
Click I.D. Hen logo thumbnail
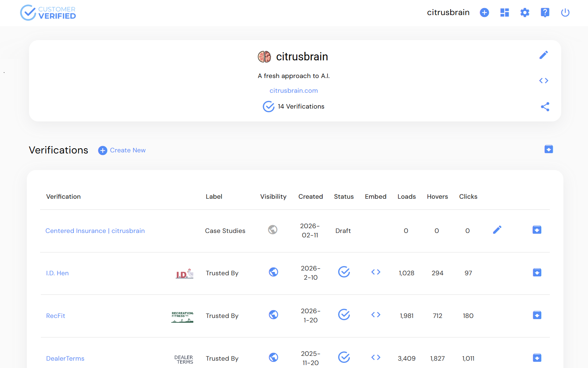[x=184, y=273]
